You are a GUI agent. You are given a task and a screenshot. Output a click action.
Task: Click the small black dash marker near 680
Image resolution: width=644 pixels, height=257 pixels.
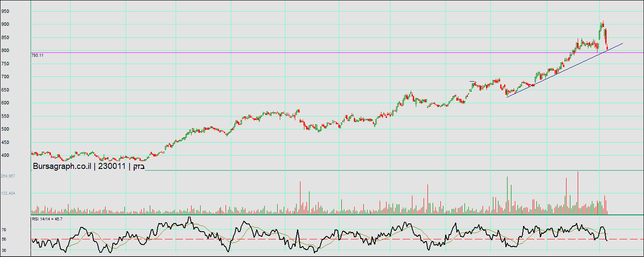(x=472, y=81)
